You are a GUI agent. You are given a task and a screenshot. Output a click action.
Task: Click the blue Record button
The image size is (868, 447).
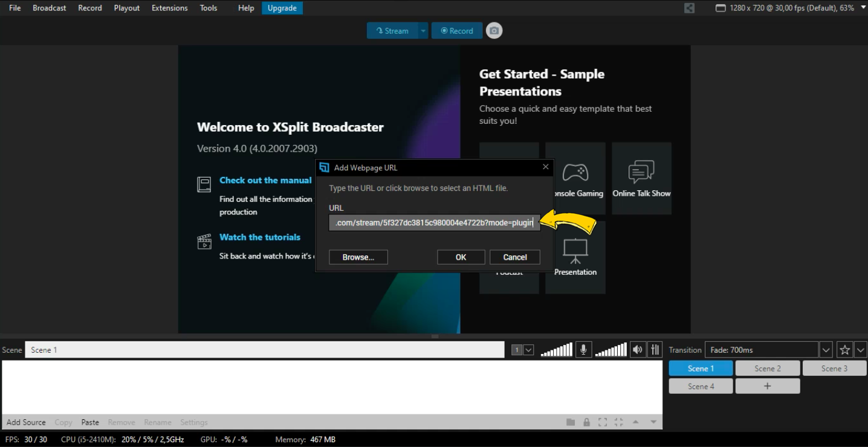(457, 31)
